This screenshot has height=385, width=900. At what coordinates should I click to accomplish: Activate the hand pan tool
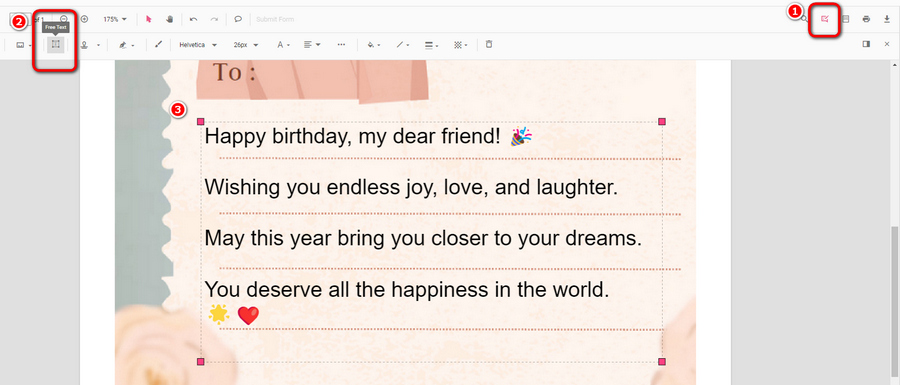tap(169, 19)
